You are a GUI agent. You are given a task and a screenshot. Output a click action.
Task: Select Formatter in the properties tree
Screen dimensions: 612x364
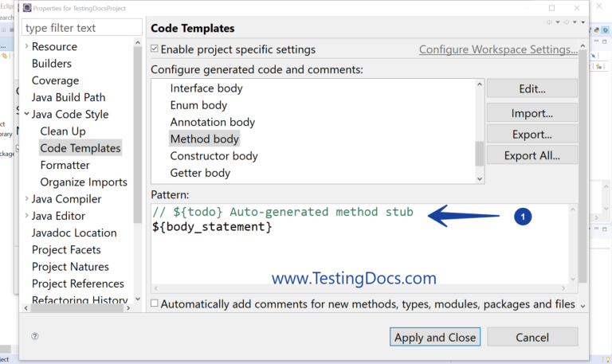65,165
